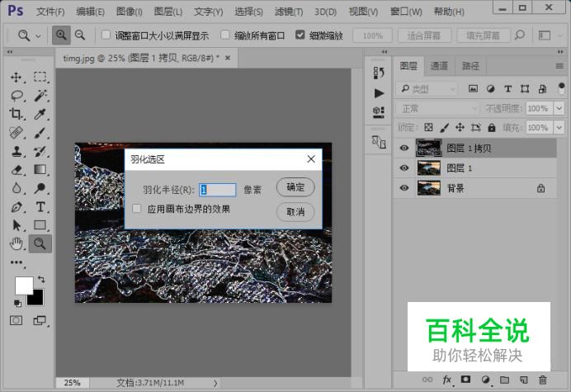
Task: Select the Eyedropper tool
Action: [40, 114]
